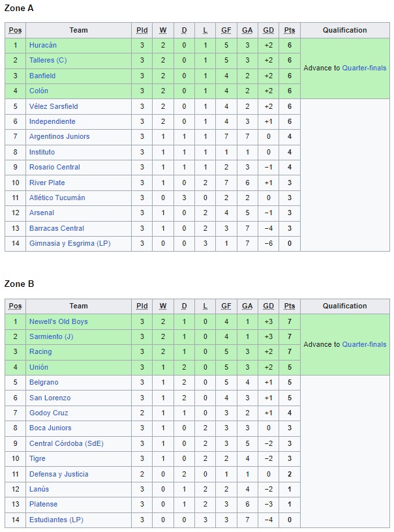Click the Pos header in Zone A table
The width and height of the screenshot is (394, 532).
pos(15,30)
